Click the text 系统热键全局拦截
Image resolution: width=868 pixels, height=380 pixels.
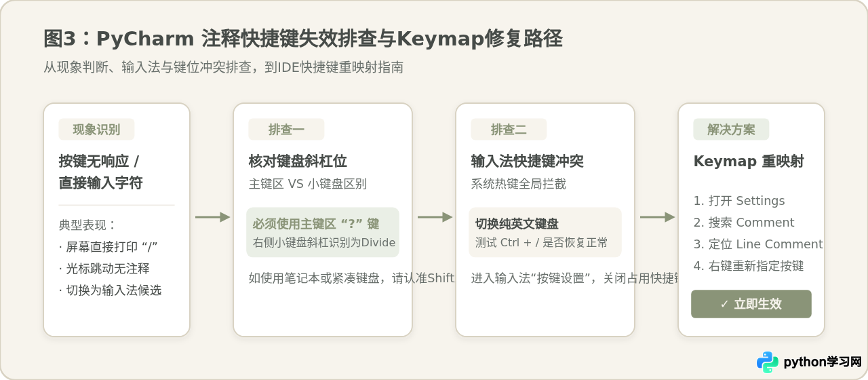518,184
